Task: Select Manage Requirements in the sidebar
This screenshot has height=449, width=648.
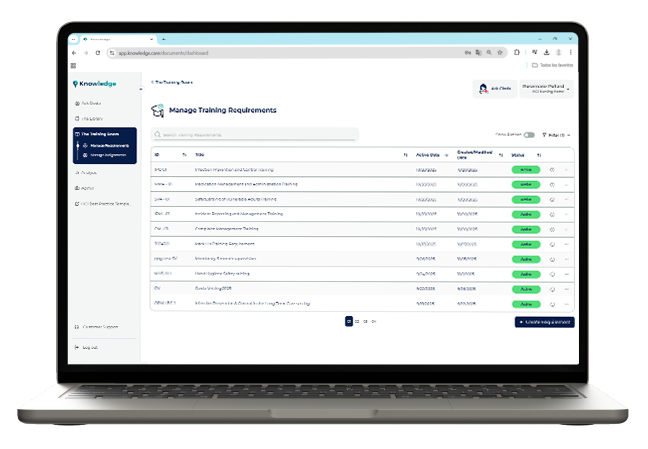Action: point(105,146)
